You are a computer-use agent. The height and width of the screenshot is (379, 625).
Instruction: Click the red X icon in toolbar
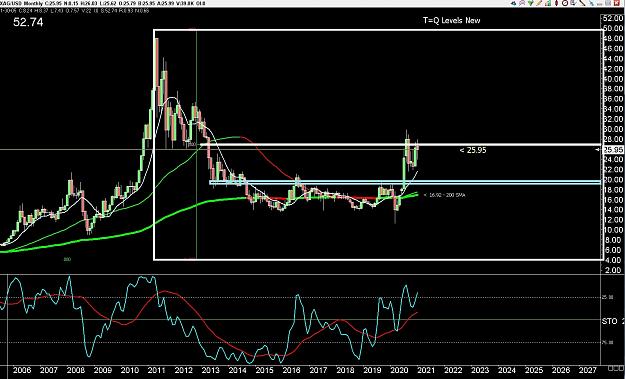pyautogui.click(x=617, y=3)
